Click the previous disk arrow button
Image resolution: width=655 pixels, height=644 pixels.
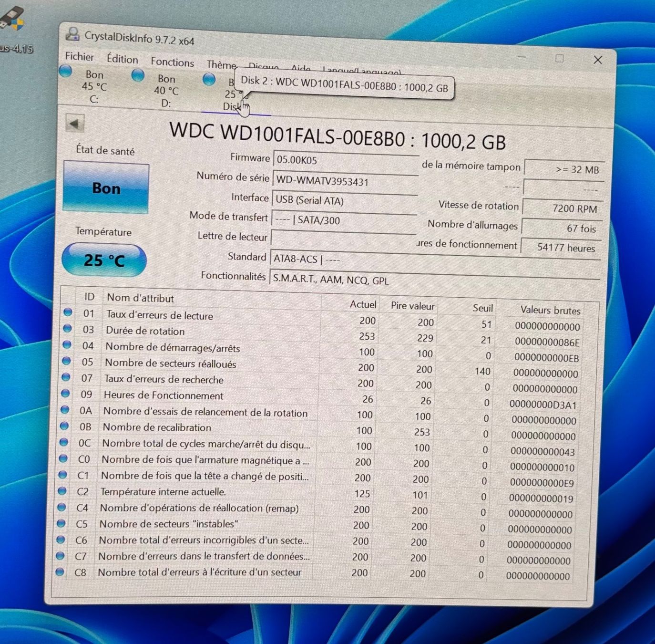(x=75, y=124)
